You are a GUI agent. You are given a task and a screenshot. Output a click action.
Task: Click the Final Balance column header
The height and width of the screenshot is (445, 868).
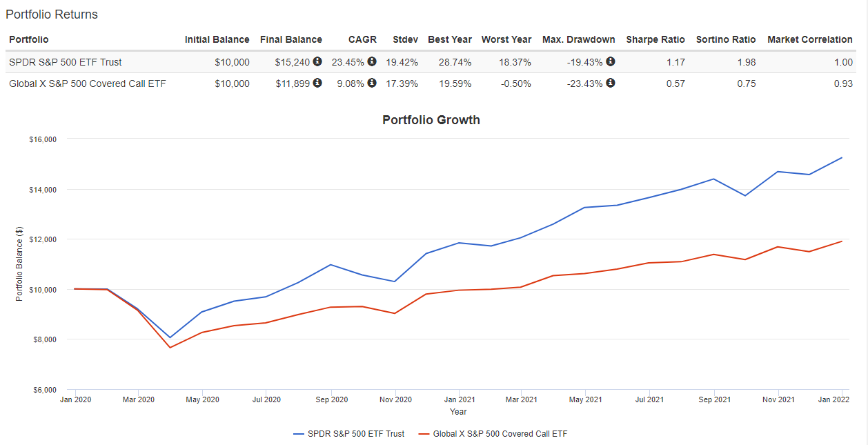coord(291,39)
